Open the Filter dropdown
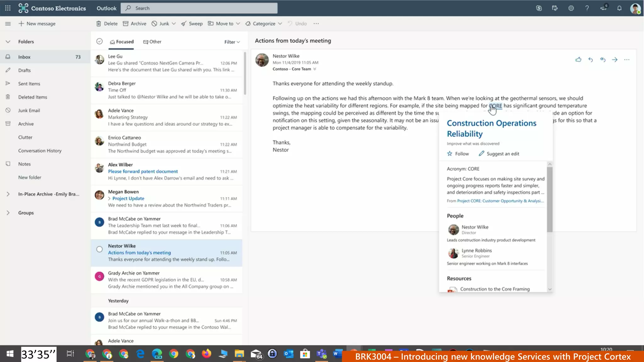This screenshot has width=644, height=362. click(x=232, y=42)
